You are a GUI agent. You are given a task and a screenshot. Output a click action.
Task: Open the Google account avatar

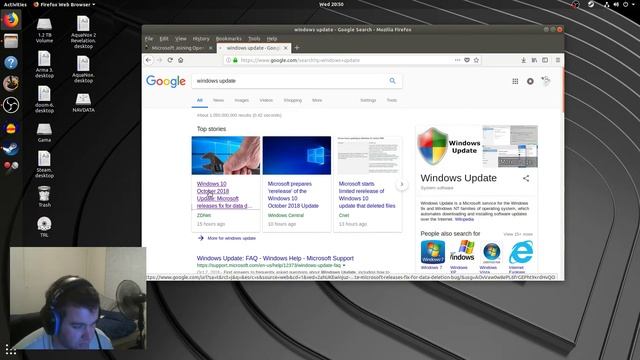(x=546, y=81)
